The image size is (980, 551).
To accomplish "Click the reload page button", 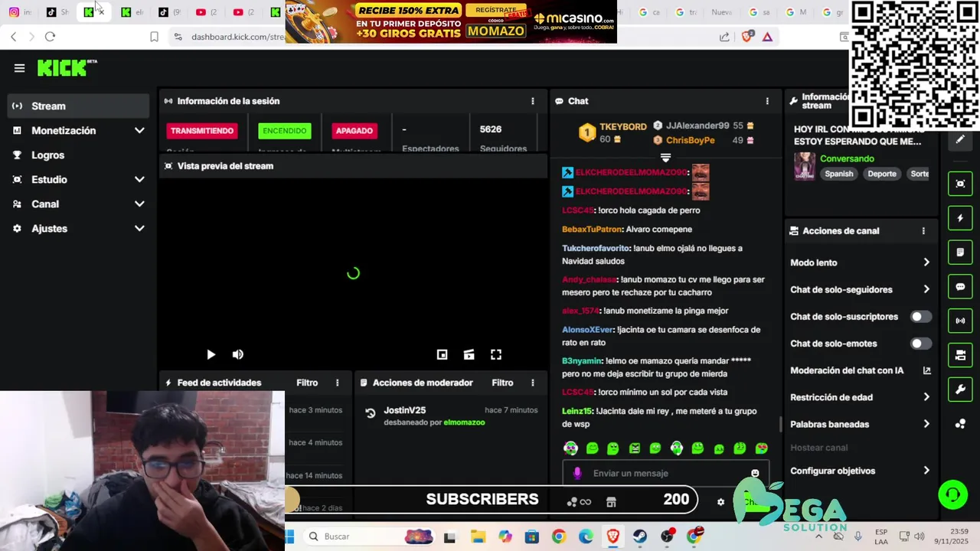I will pyautogui.click(x=50, y=37).
